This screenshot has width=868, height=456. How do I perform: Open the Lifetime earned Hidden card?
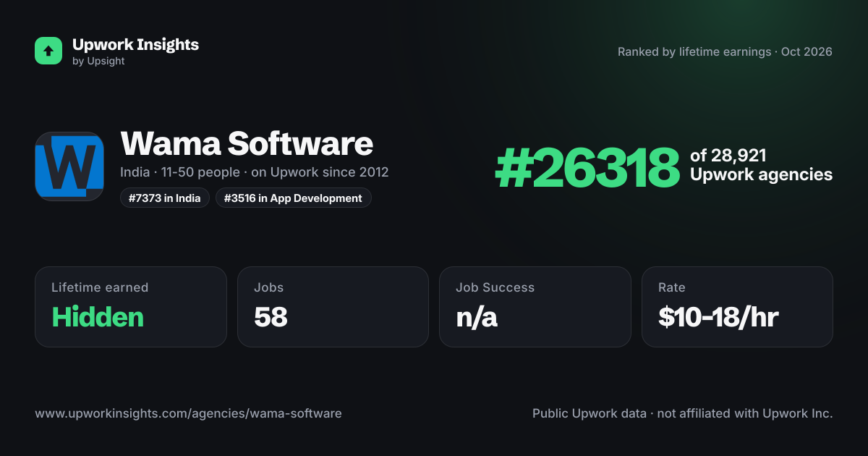[131, 307]
